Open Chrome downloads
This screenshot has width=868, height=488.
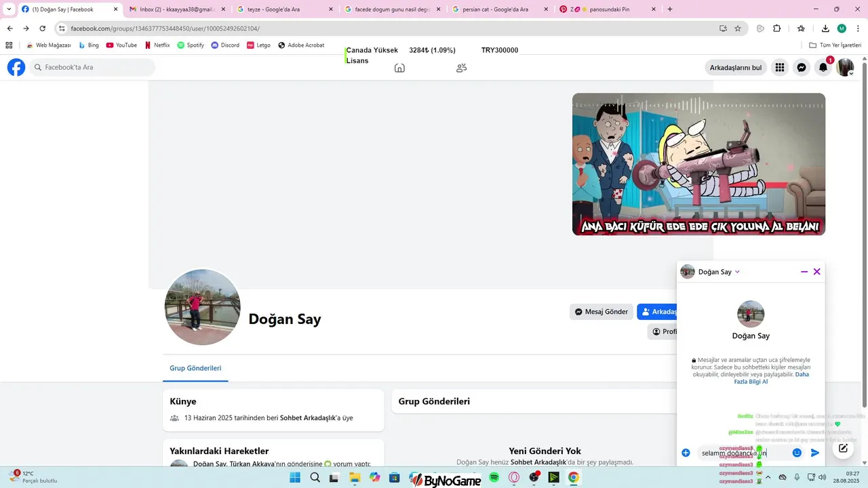click(x=825, y=28)
